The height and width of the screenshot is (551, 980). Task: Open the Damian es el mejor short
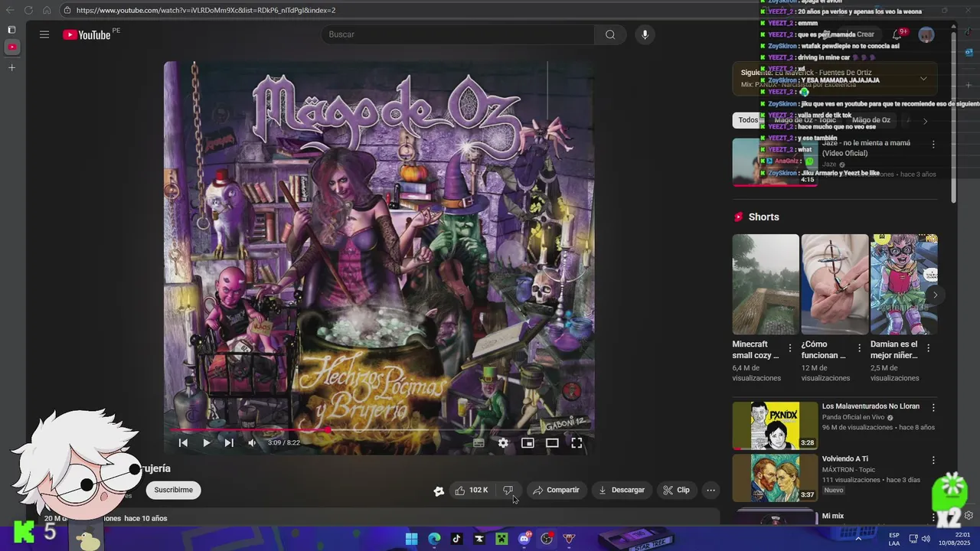pyautogui.click(x=904, y=284)
